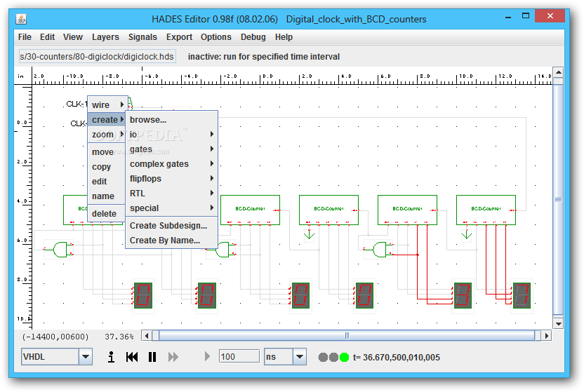Expand the zoom submenu
Screen dimensions: 584x392
(107, 135)
